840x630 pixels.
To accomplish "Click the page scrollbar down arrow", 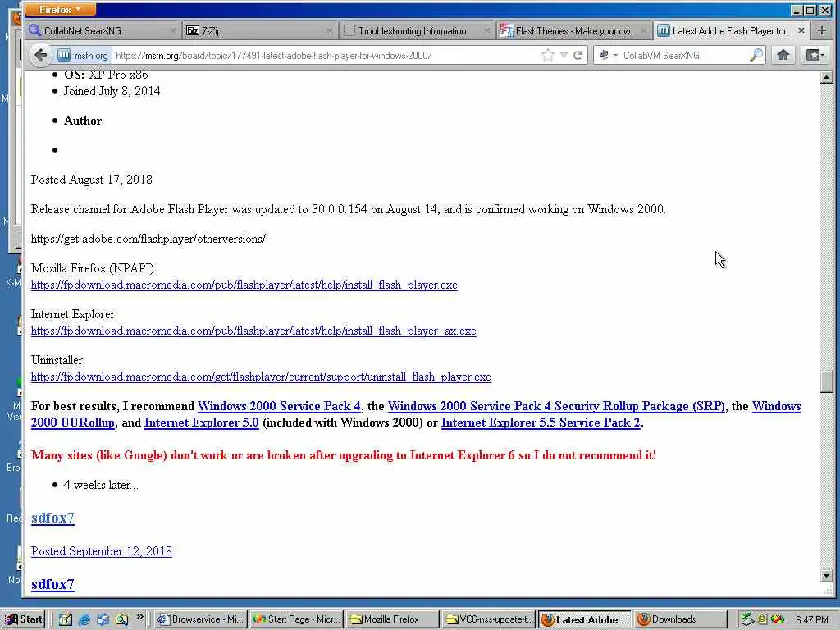I will click(x=827, y=577).
